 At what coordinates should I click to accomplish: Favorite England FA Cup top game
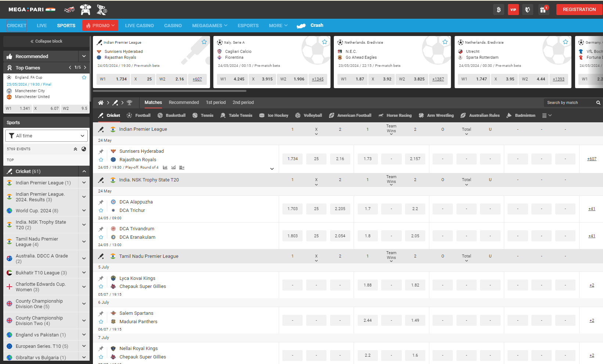[84, 78]
